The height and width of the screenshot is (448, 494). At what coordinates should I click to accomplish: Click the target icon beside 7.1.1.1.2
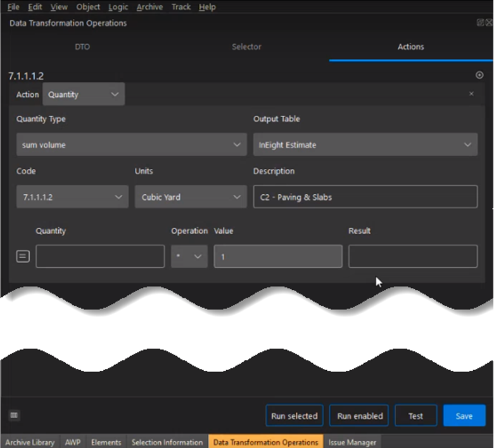click(x=479, y=75)
